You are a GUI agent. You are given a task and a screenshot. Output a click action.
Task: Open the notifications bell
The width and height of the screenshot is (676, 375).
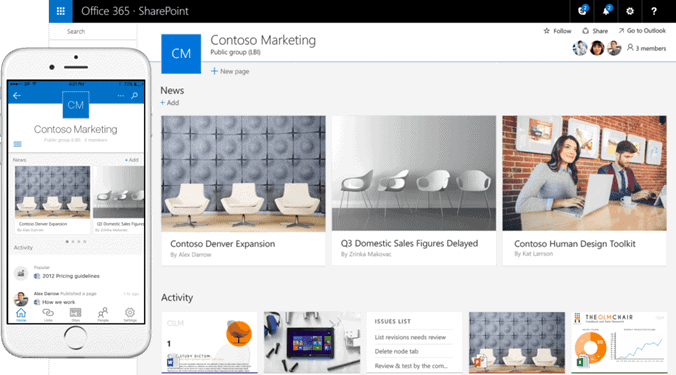(606, 11)
